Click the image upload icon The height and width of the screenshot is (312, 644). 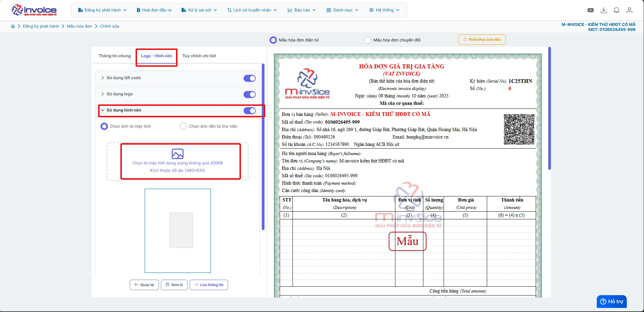click(177, 154)
